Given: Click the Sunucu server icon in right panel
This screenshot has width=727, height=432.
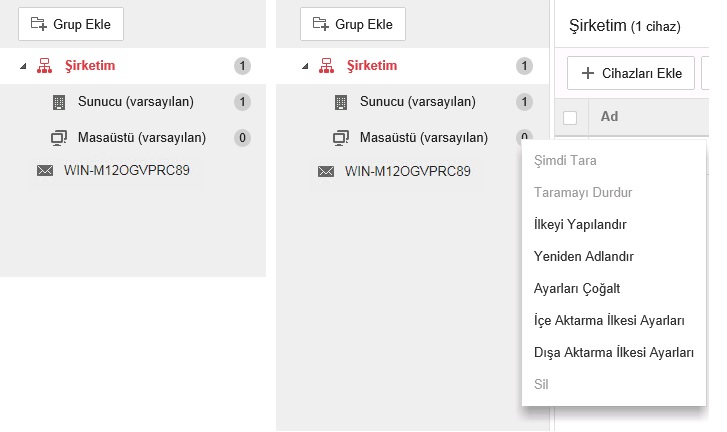Looking at the screenshot, I should (x=340, y=102).
